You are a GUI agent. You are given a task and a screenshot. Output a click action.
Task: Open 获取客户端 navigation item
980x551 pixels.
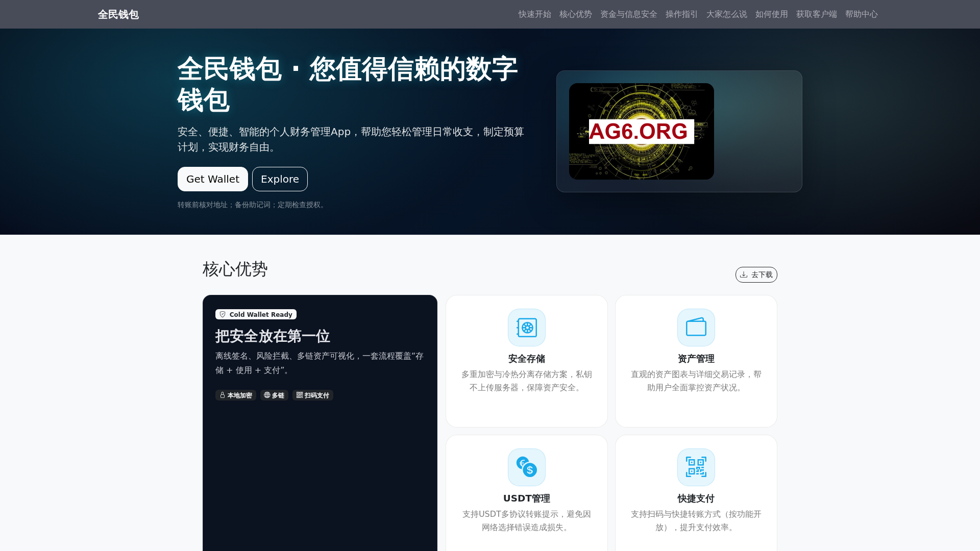pos(817,14)
